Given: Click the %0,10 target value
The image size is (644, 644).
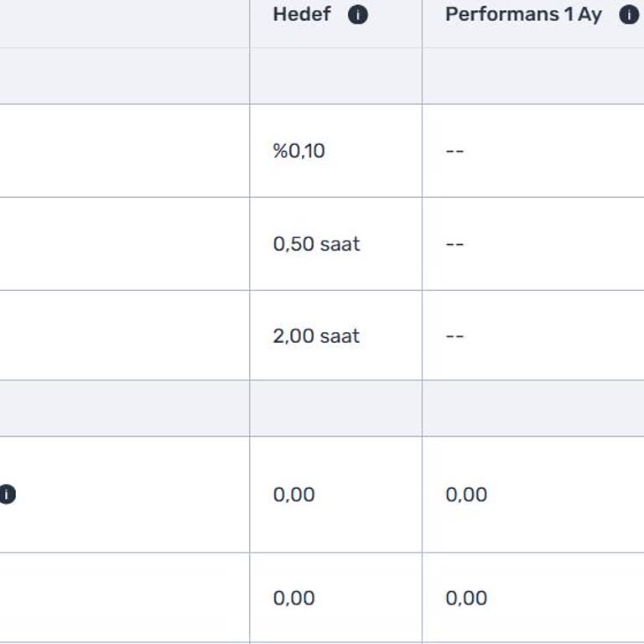Looking at the screenshot, I should (299, 151).
